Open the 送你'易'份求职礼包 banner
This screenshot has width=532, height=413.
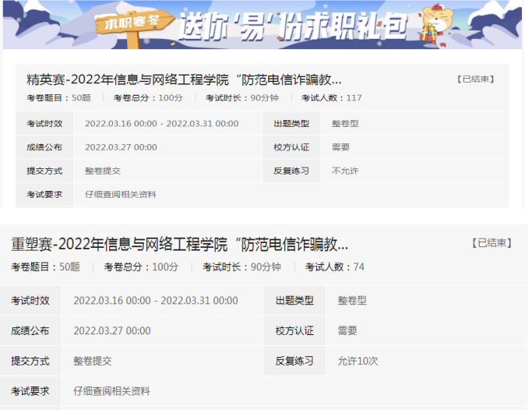[x=291, y=26]
